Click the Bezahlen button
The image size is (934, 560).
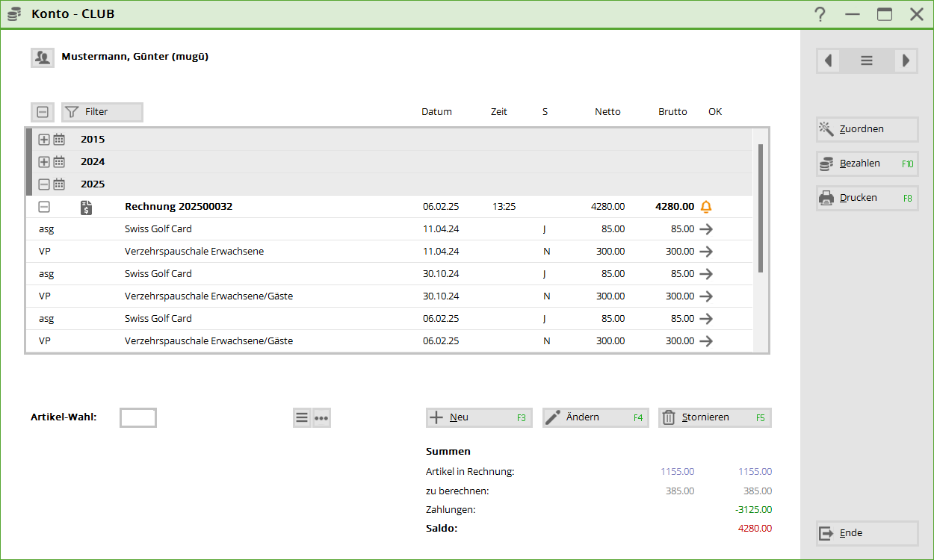coord(867,164)
